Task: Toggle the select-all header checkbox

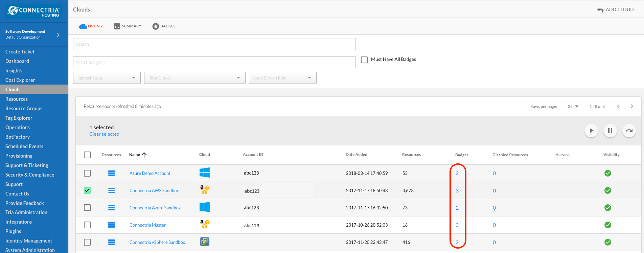Action: point(87,155)
